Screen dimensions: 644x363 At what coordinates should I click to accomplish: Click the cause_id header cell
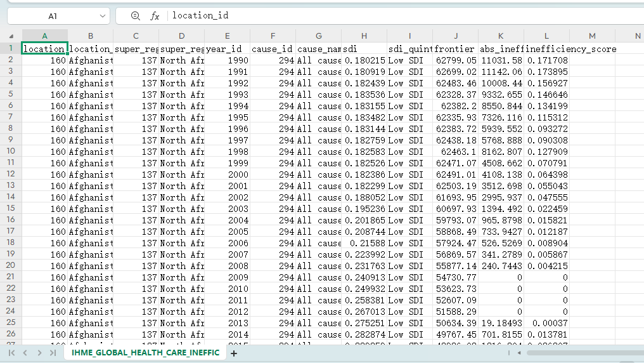[x=273, y=49]
